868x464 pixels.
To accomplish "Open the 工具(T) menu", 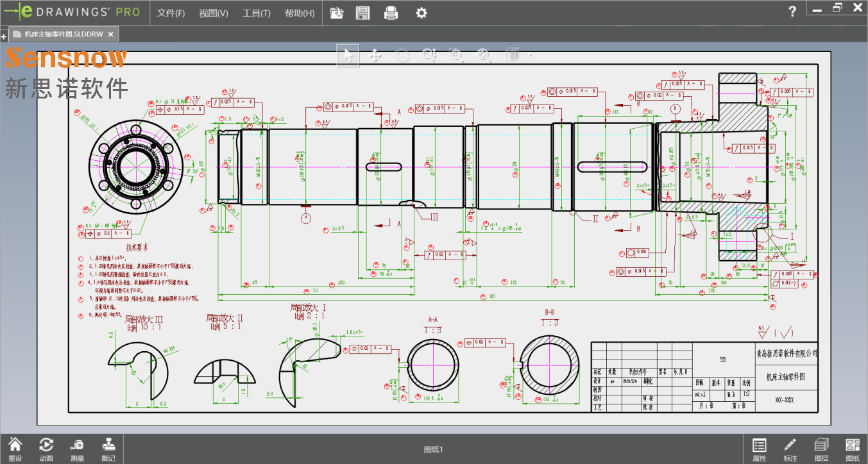I will (x=257, y=13).
